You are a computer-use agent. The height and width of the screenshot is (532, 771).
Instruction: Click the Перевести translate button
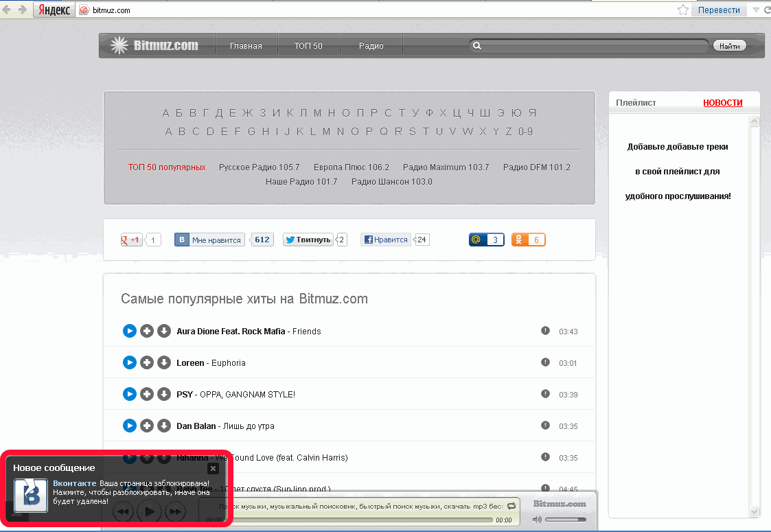[719, 10]
